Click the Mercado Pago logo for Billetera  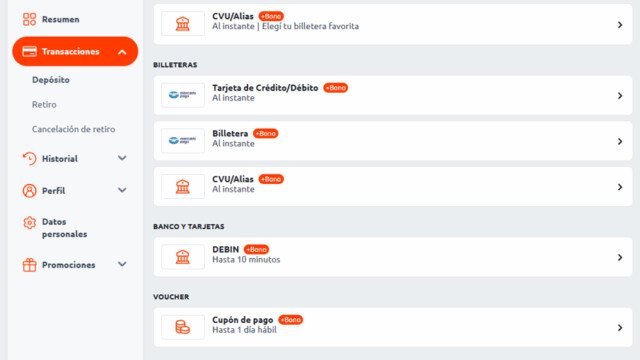183,140
